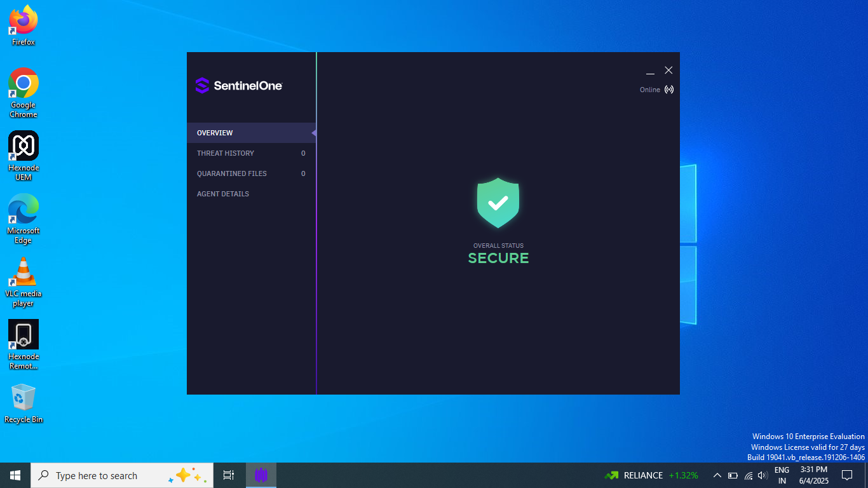868x488 pixels.
Task: Select the Hexnode UEM desktop icon
Action: click(x=24, y=156)
